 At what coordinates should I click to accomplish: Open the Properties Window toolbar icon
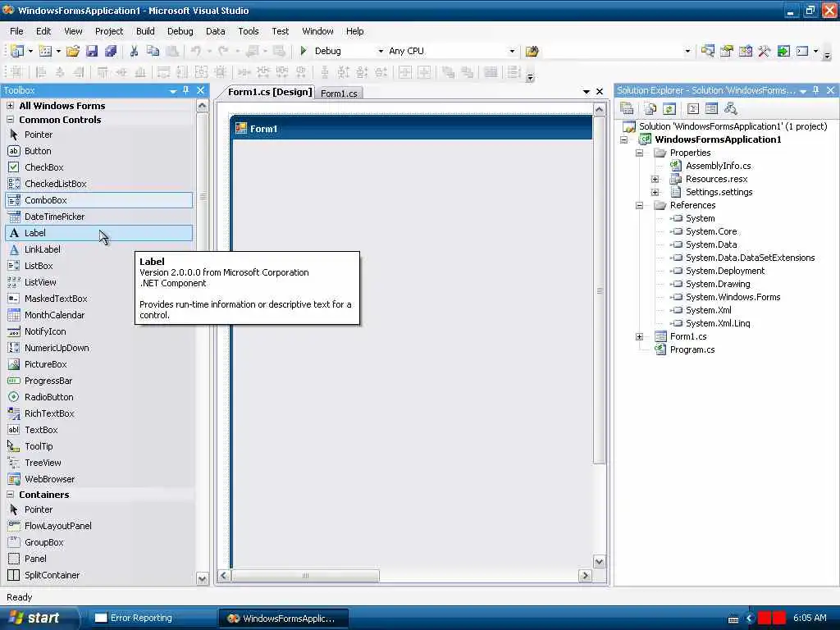(727, 51)
